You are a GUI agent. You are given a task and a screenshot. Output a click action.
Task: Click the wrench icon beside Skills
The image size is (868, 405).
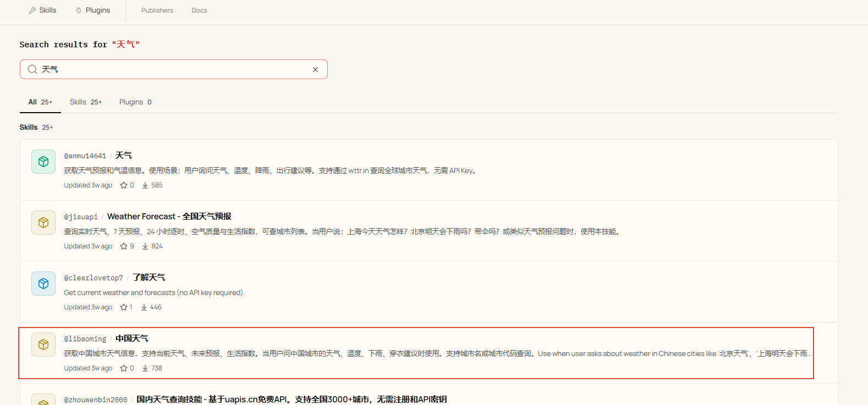32,10
